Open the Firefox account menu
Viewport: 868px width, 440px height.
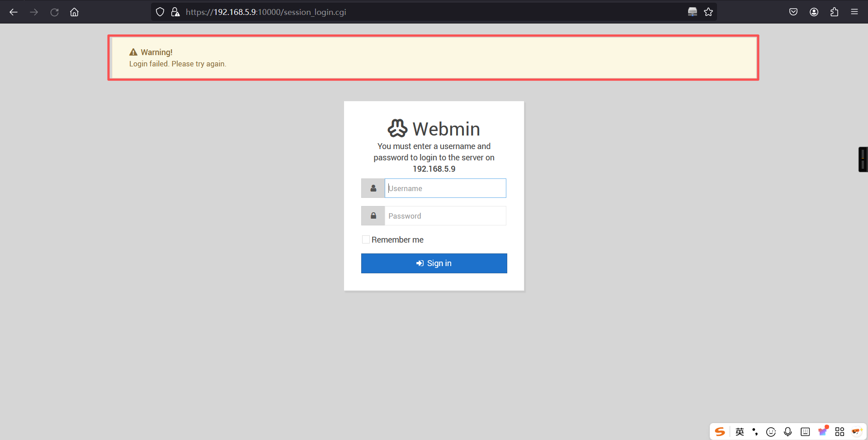click(814, 12)
